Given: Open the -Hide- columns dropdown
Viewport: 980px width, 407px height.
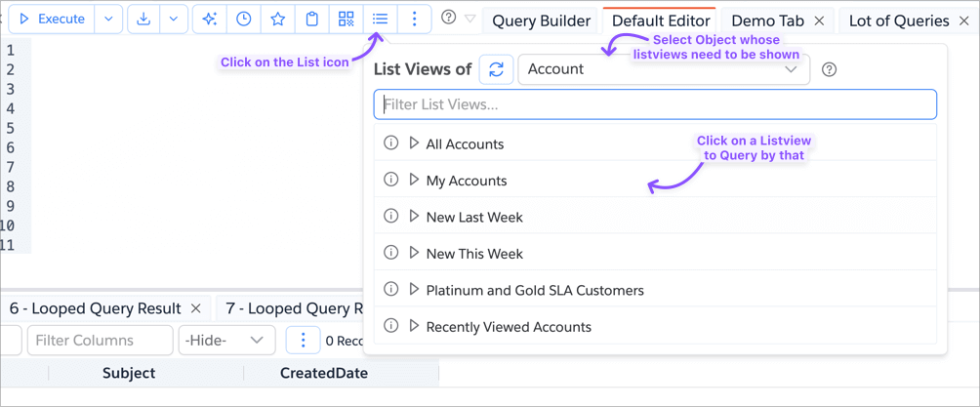Looking at the screenshot, I should 226,341.
